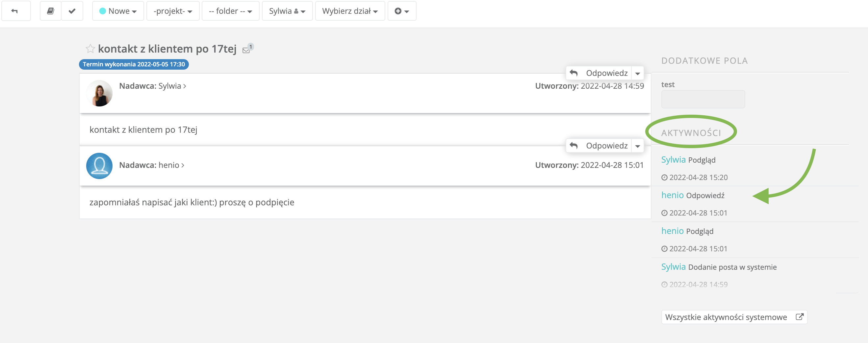
Task: Open the 'Nowe' status dropdown
Action: point(118,11)
